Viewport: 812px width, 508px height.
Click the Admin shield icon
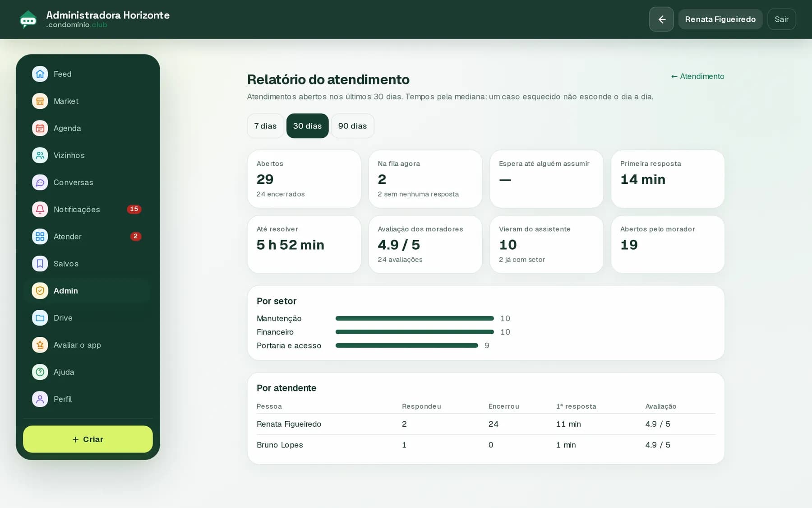[40, 291]
